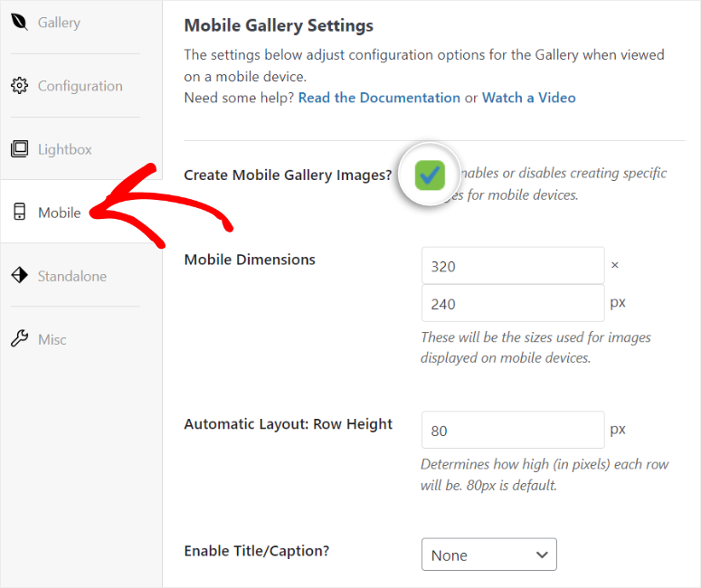Go to the Standalone tab
This screenshot has width=701, height=588.
click(72, 276)
